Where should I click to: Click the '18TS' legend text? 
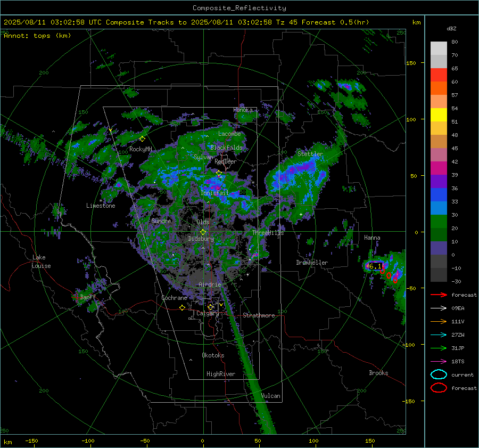pos(458,362)
